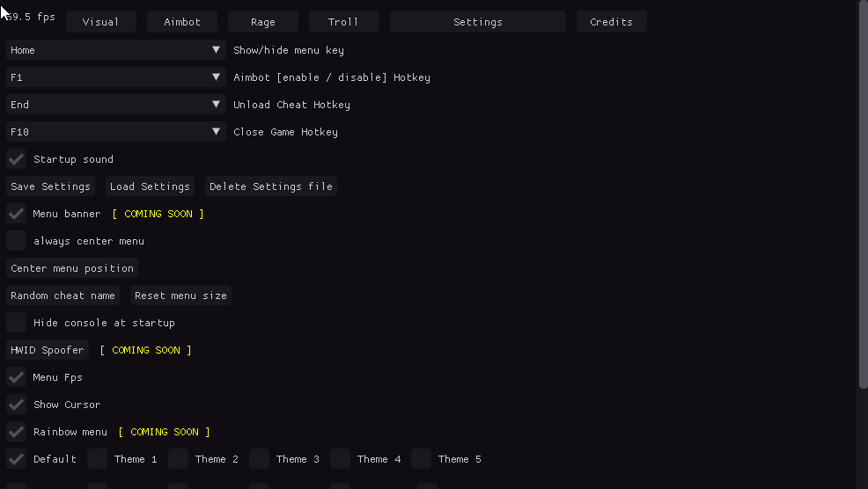The image size is (868, 489).
Task: Switch to the Aimbot tab
Action: pos(182,22)
